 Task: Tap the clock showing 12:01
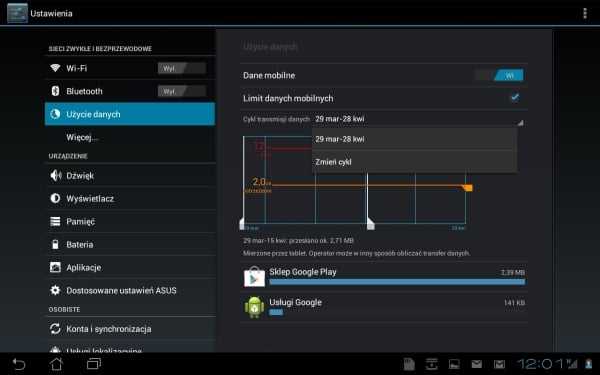[x=541, y=364]
